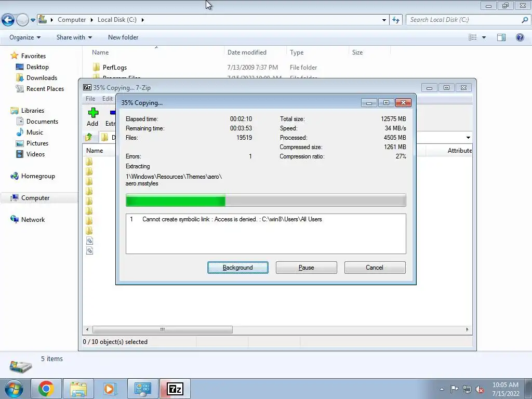532x399 pixels.
Task: Select the 7-Zip taskbar icon
Action: tap(175, 389)
